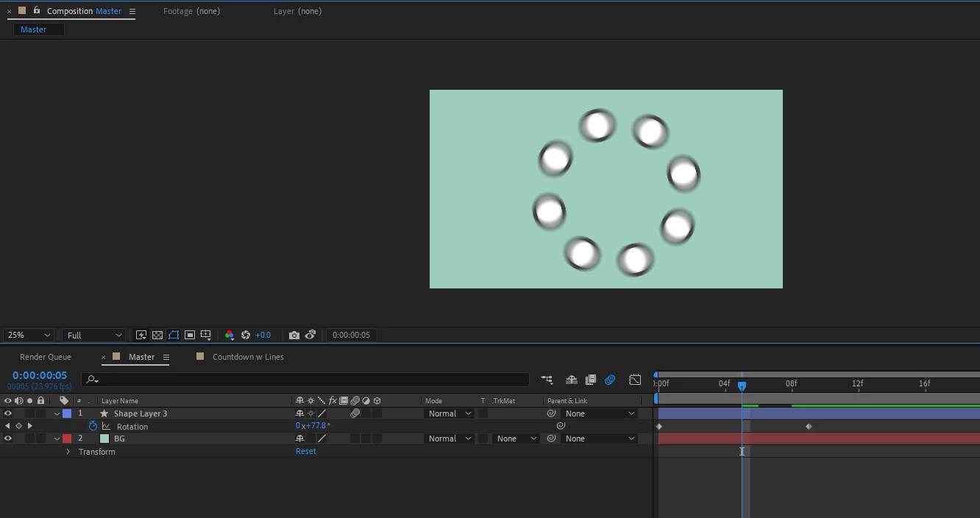Click the Label tag column header icon

click(x=64, y=401)
